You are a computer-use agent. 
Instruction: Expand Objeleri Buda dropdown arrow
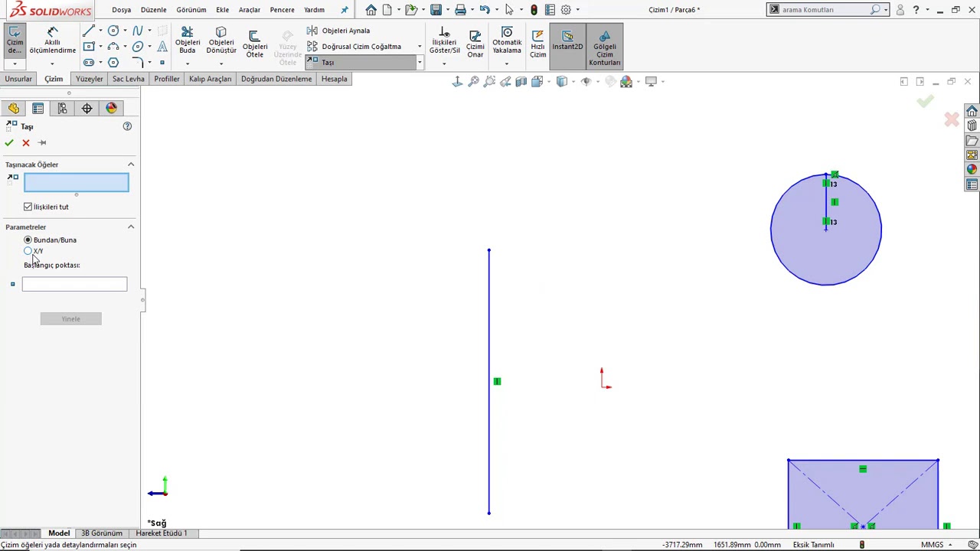click(187, 64)
